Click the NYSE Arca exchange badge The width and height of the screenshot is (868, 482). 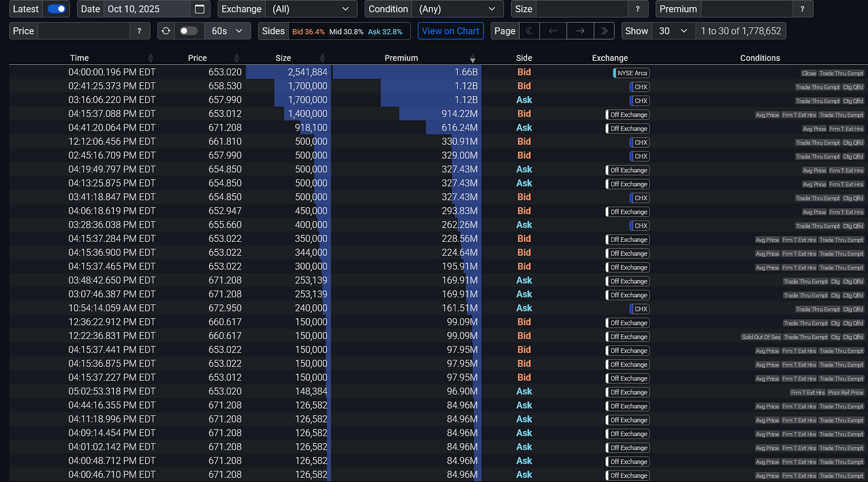point(631,73)
